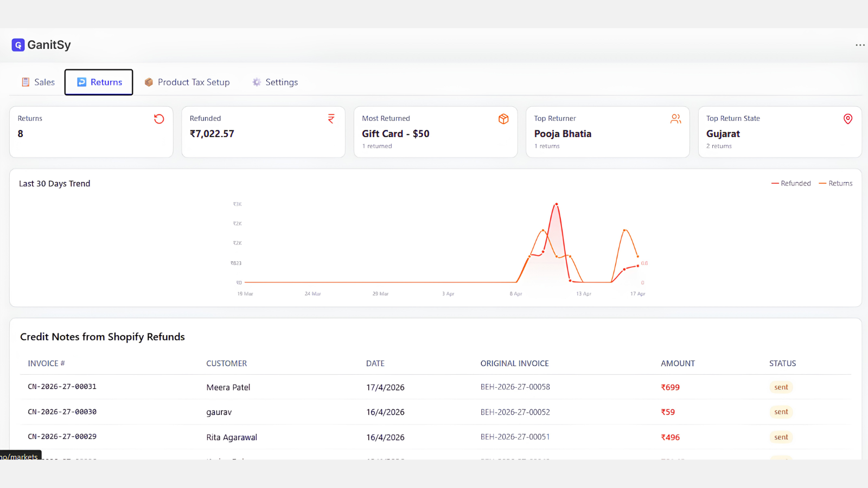The width and height of the screenshot is (868, 488).
Task: Click the box icon on Most Returned card
Action: point(503,119)
